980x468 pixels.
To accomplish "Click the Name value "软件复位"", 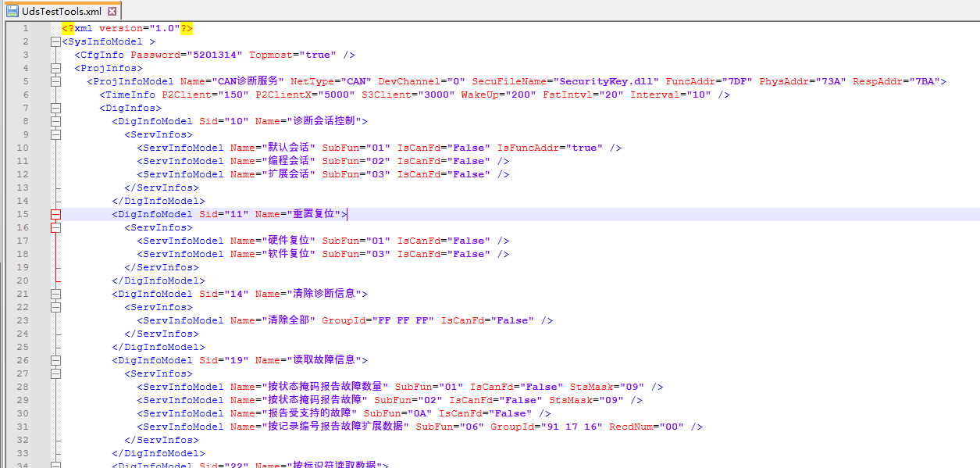I will pyautogui.click(x=288, y=254).
